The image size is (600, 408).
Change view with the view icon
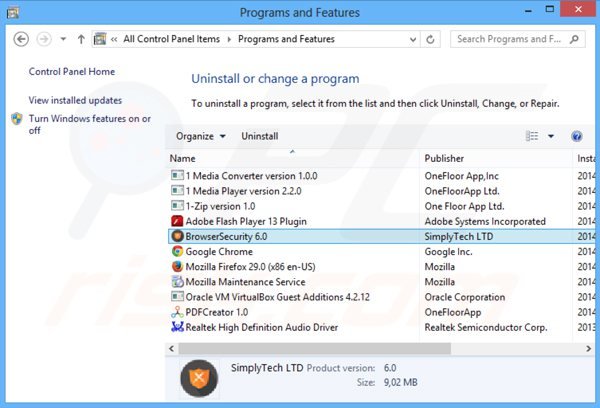(532, 136)
